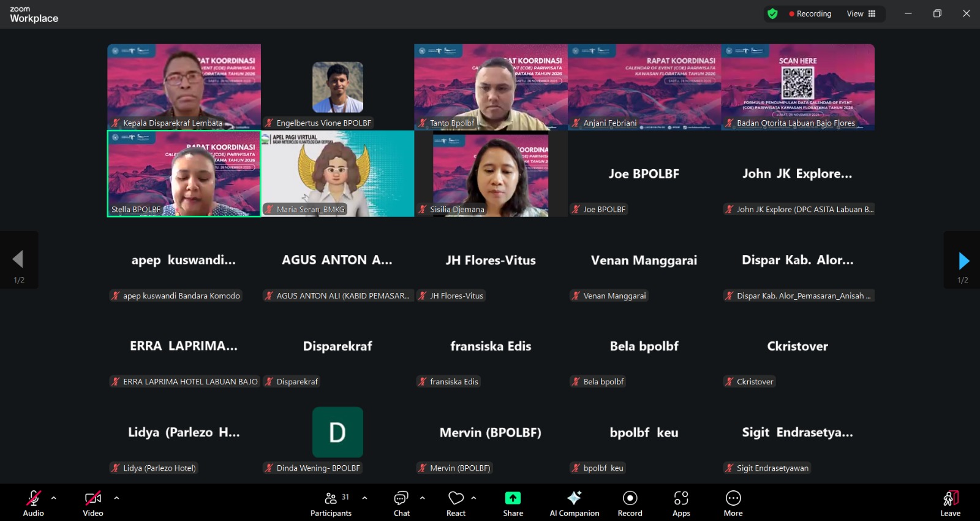Screen dimensions: 980x521
Task: Expand video options arrow beside Video
Action: pyautogui.click(x=116, y=498)
